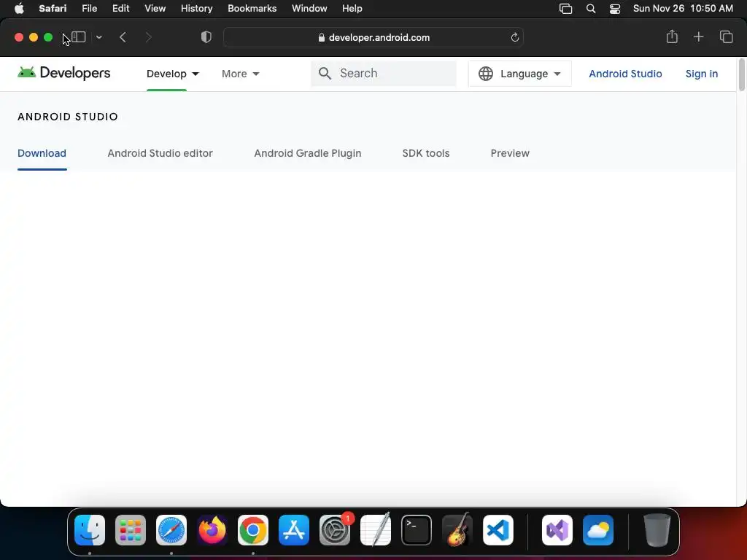Open the Language dropdown
Image resolution: width=747 pixels, height=560 pixels.
pyautogui.click(x=519, y=74)
